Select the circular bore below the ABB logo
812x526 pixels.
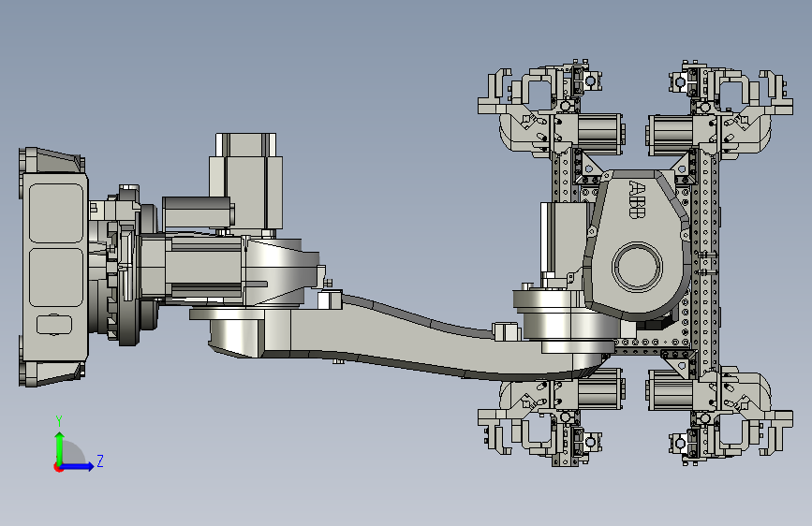pyautogui.click(x=637, y=266)
